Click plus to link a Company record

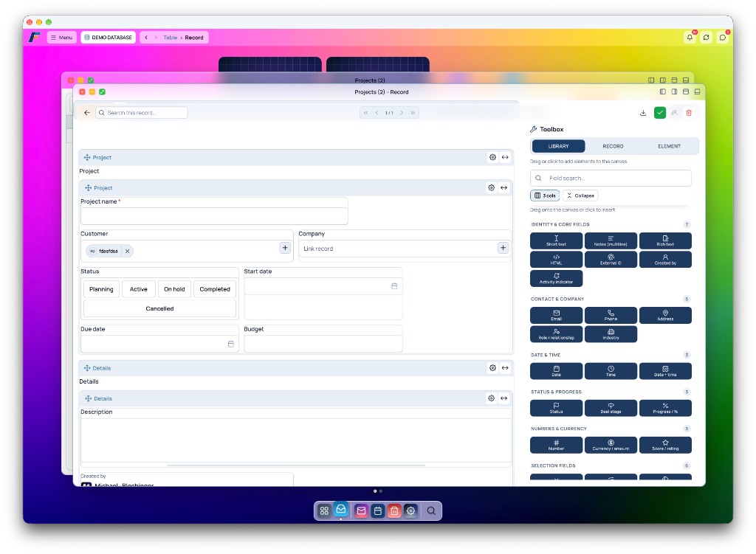[503, 248]
